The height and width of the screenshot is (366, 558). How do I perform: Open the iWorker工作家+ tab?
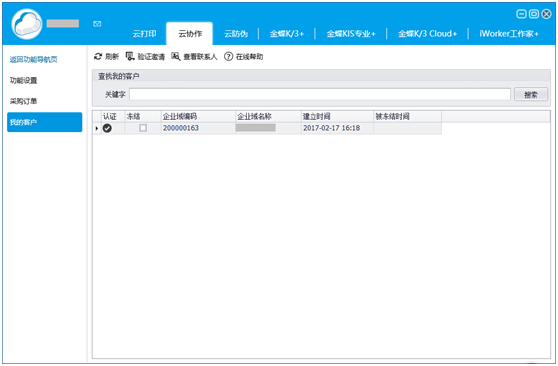[x=509, y=34]
